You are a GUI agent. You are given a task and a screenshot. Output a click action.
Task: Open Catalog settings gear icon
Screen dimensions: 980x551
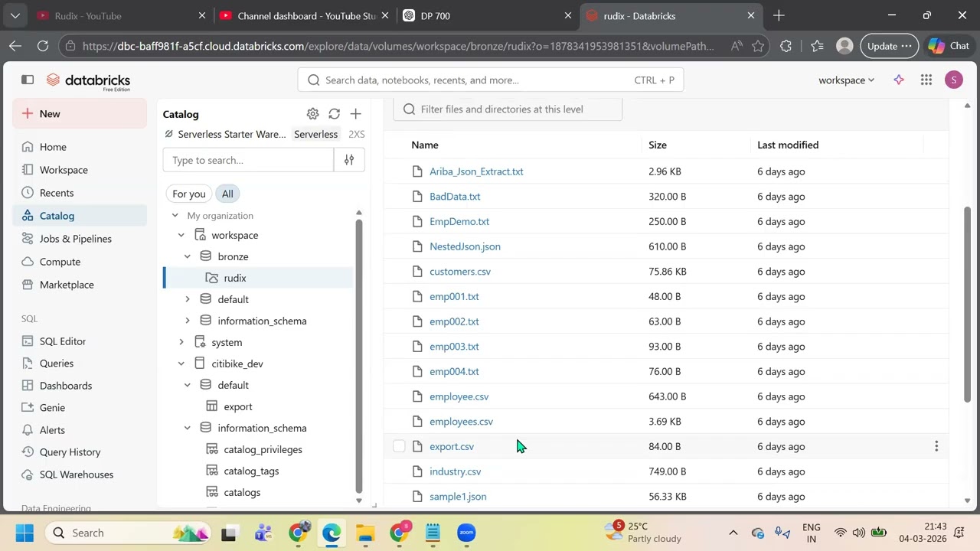pyautogui.click(x=312, y=114)
